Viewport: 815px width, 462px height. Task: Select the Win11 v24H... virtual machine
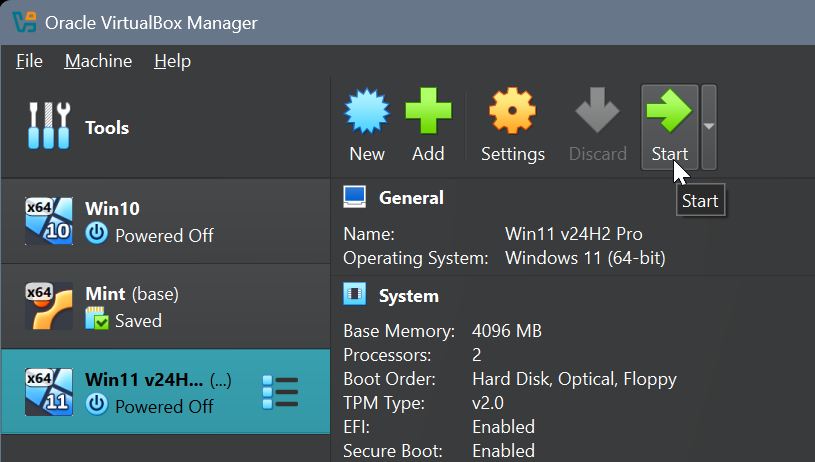165,391
